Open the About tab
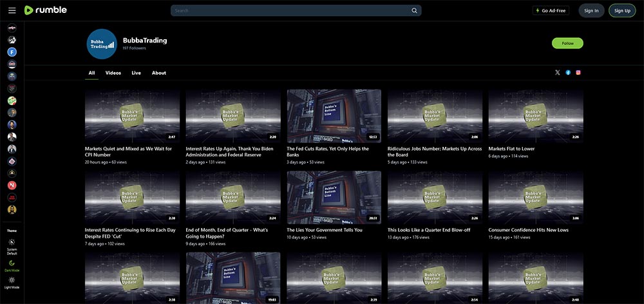This screenshot has height=304, width=644. (x=159, y=73)
